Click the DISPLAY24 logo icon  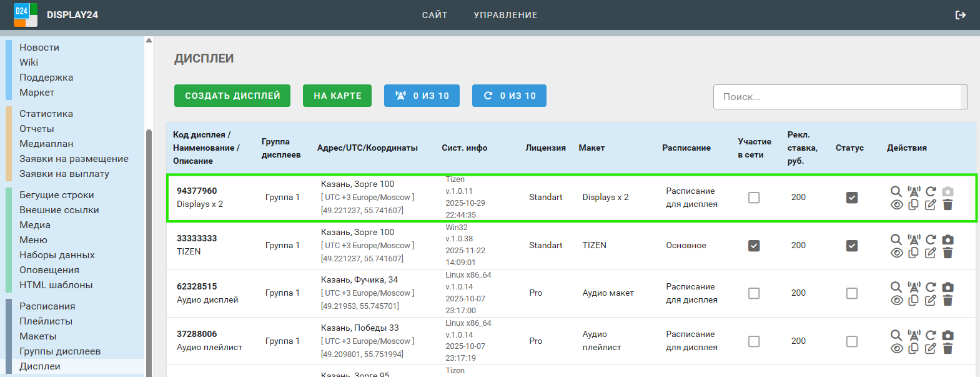[x=25, y=14]
